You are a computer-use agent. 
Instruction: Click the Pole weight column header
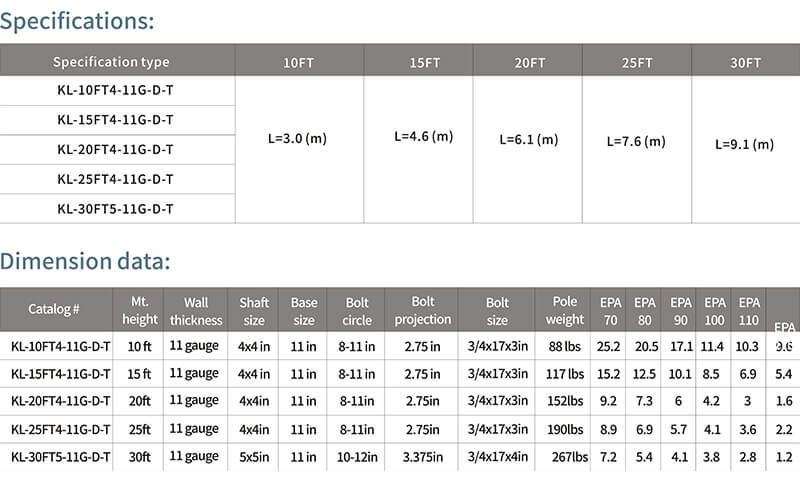(x=564, y=310)
